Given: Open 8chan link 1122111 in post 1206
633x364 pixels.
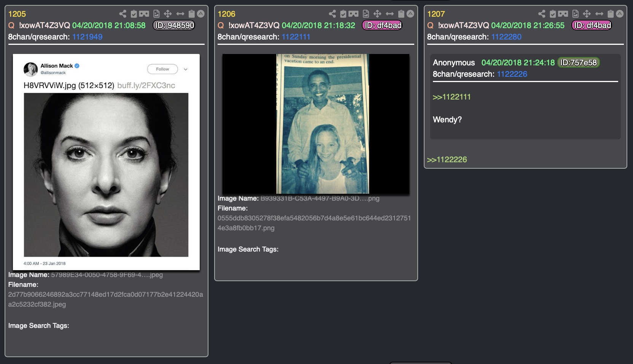Looking at the screenshot, I should click(x=296, y=37).
